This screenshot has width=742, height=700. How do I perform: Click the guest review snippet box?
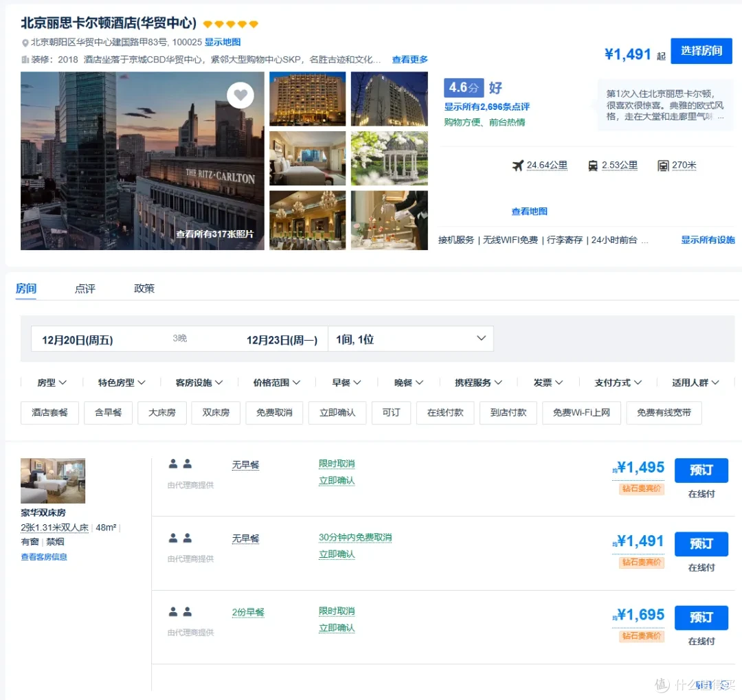[x=665, y=105]
